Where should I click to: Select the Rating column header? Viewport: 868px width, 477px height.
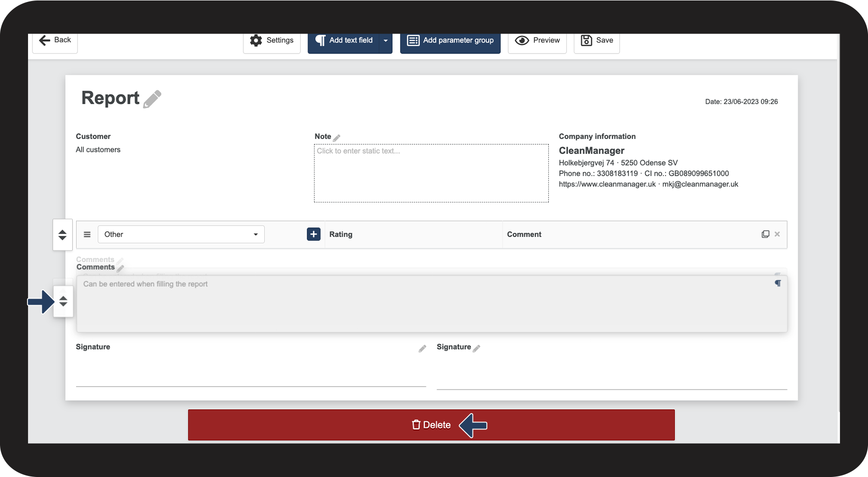tap(341, 234)
